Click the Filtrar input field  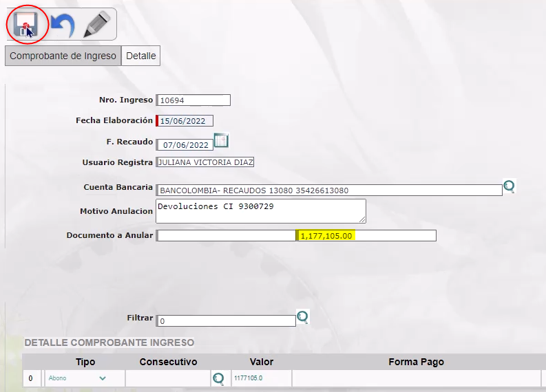click(x=226, y=321)
